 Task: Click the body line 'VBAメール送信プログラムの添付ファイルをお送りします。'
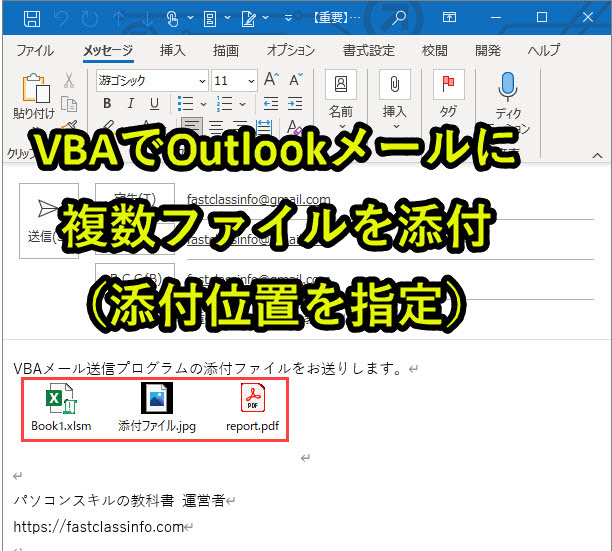pyautogui.click(x=207, y=368)
